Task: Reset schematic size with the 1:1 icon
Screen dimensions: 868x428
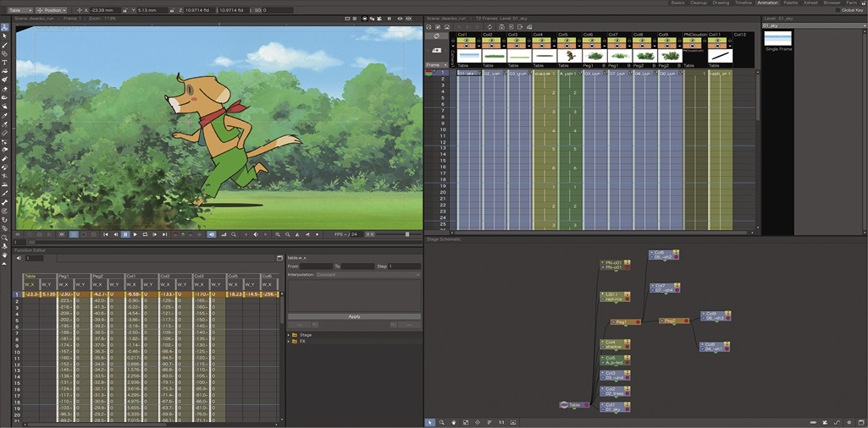Action: (501, 422)
